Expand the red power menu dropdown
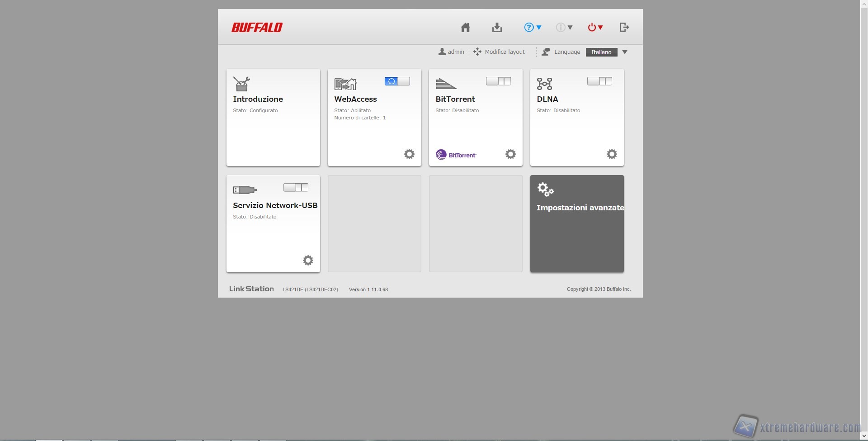Image resolution: width=868 pixels, height=441 pixels. tap(595, 28)
